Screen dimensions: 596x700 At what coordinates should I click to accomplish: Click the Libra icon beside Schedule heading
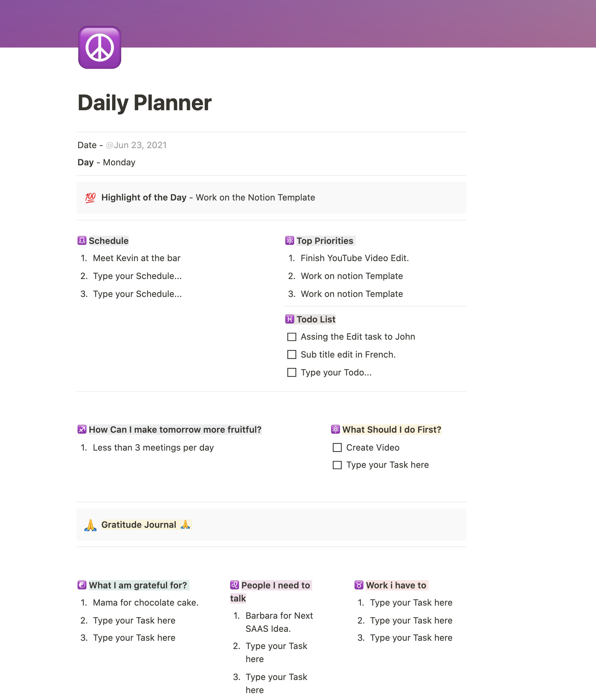[x=82, y=240]
